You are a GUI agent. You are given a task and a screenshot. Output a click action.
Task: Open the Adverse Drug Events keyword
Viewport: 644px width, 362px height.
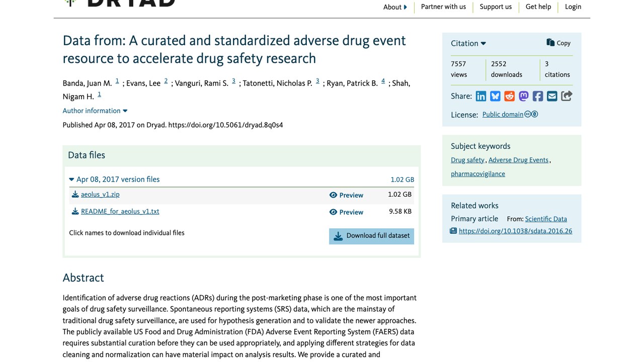518,160
